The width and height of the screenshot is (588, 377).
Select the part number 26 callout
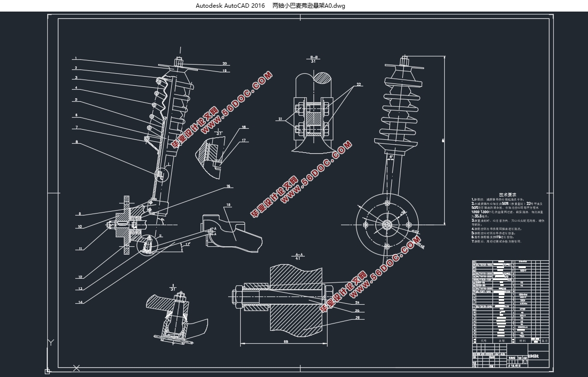(358, 318)
